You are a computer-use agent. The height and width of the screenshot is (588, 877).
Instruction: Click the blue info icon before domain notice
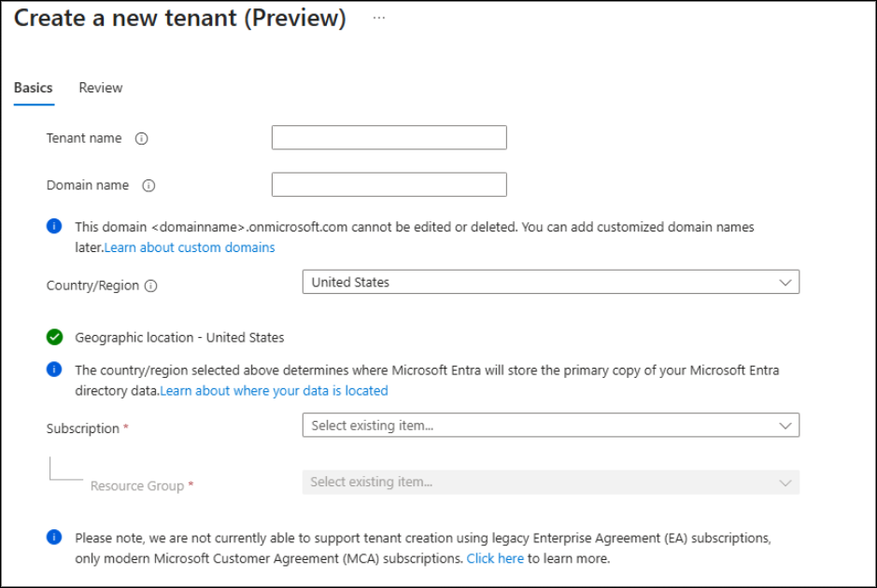(55, 227)
